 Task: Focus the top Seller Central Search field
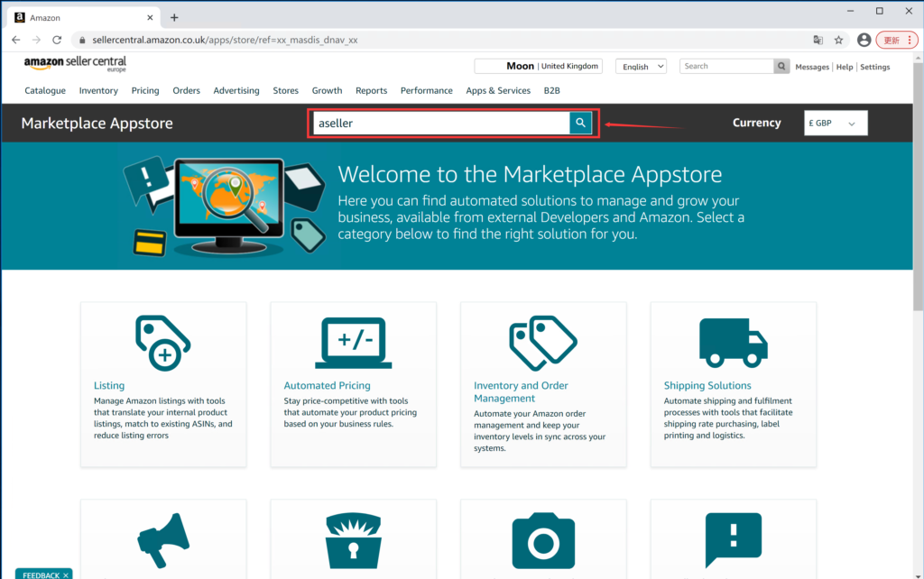tap(726, 66)
